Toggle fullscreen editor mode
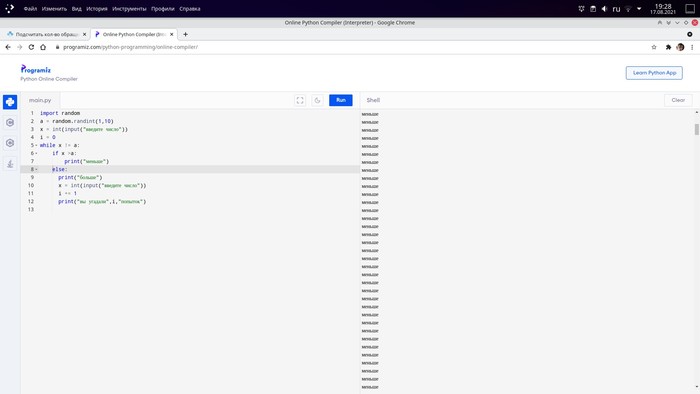The height and width of the screenshot is (394, 700). point(300,100)
